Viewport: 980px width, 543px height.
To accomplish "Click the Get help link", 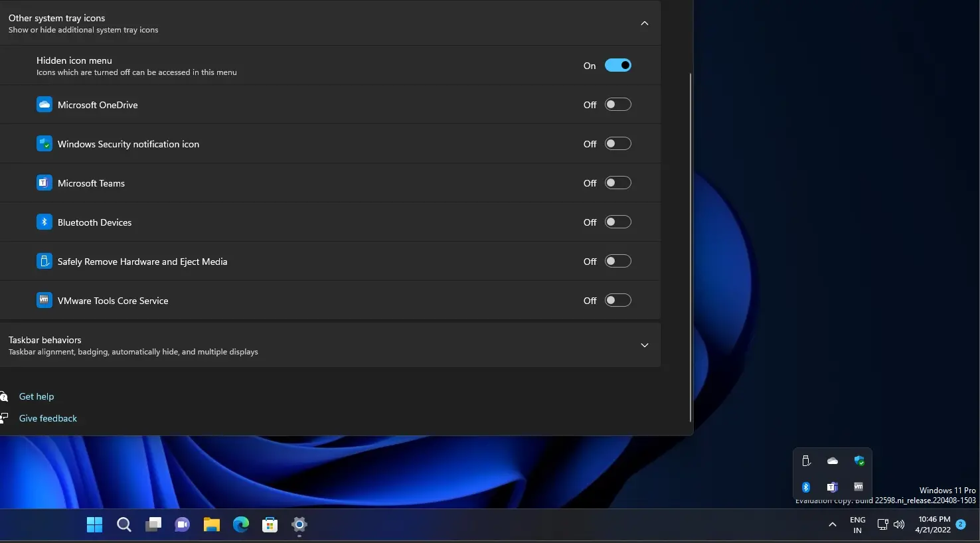I will [x=37, y=396].
